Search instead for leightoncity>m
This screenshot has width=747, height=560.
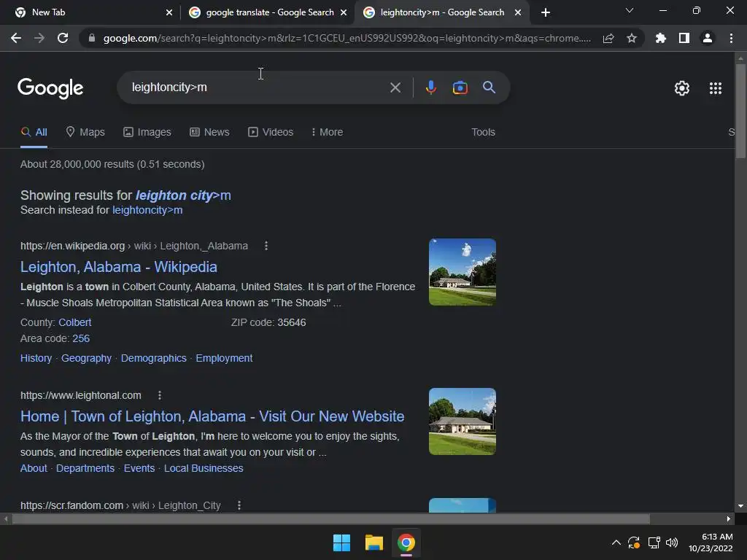pos(147,210)
